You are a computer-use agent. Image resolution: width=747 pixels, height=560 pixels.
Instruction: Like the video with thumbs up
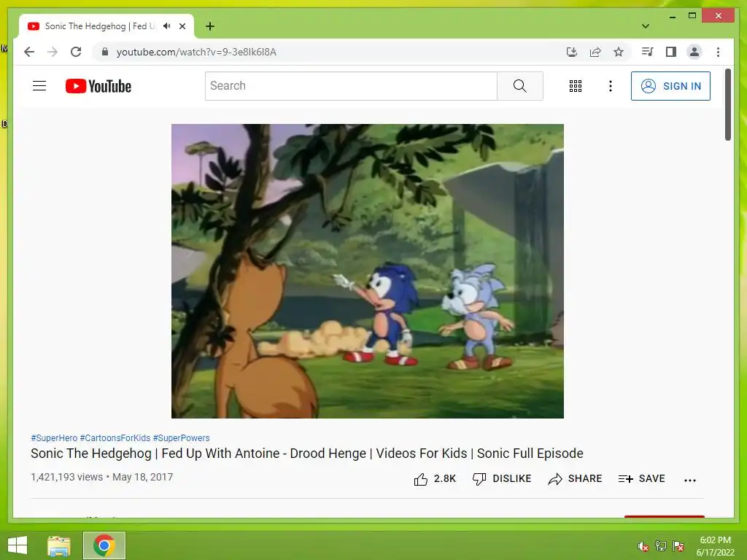click(x=421, y=479)
